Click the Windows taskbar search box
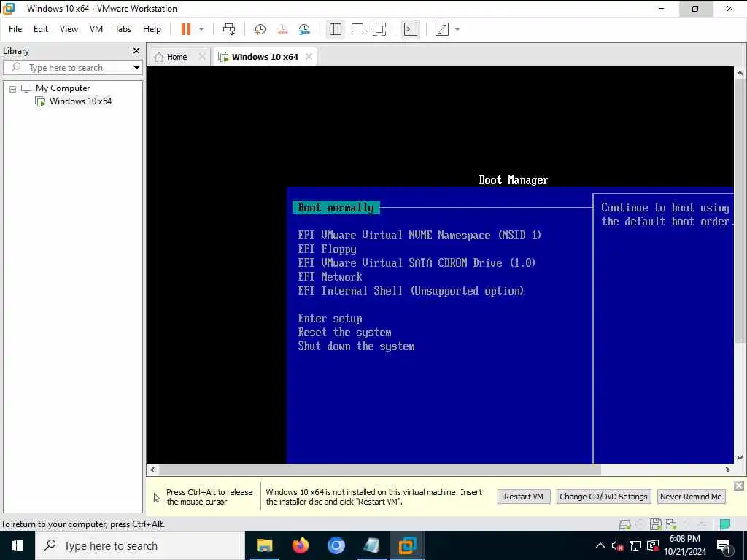The width and height of the screenshot is (747, 560). click(x=139, y=545)
